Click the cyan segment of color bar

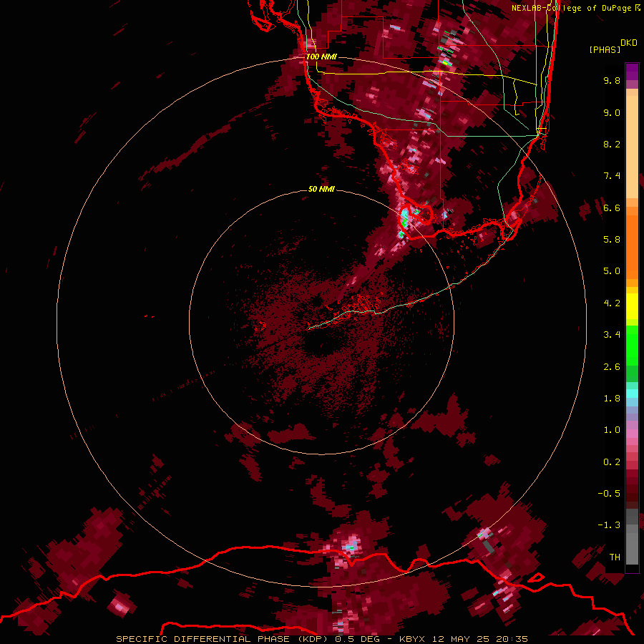(632, 394)
